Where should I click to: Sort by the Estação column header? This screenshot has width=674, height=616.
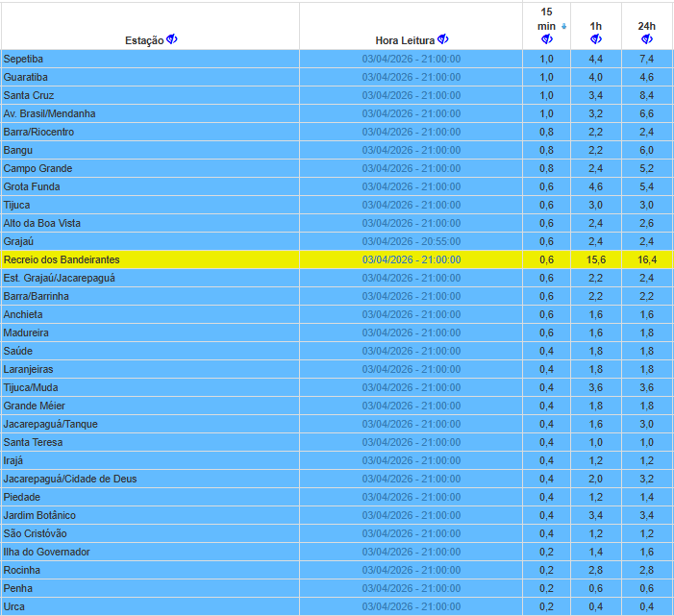(x=144, y=40)
